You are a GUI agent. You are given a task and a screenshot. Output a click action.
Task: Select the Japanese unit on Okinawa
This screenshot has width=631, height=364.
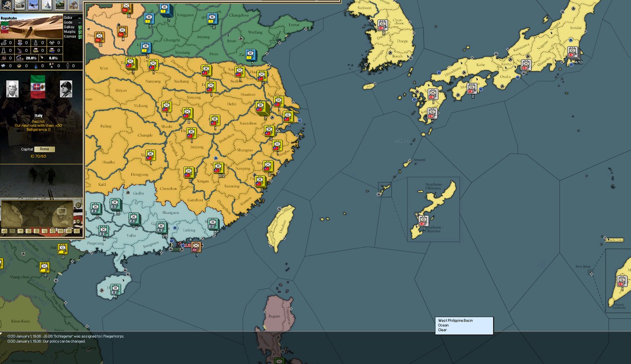point(422,220)
